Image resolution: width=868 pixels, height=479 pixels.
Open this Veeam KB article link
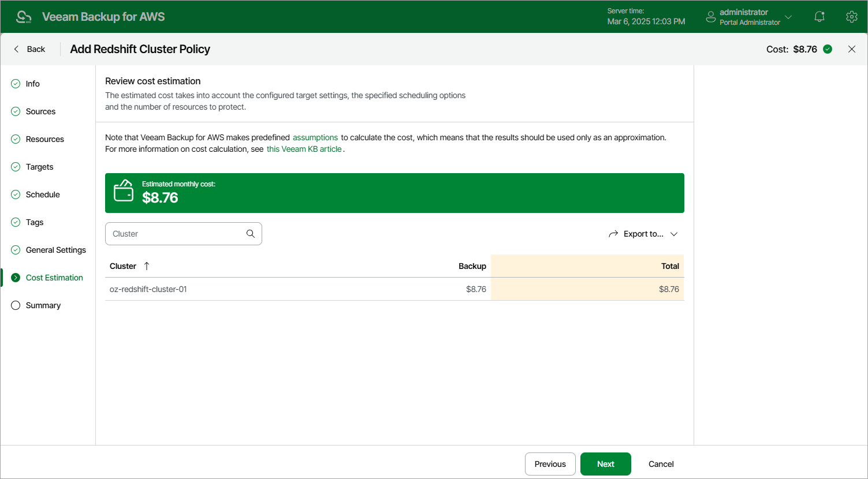pos(304,149)
